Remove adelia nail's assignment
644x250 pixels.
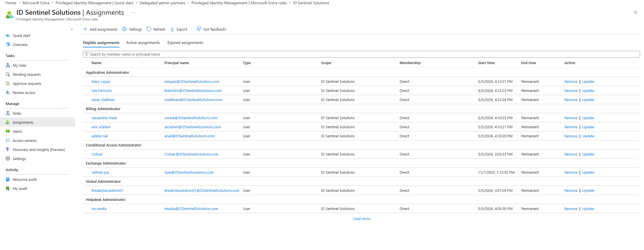(x=571, y=136)
